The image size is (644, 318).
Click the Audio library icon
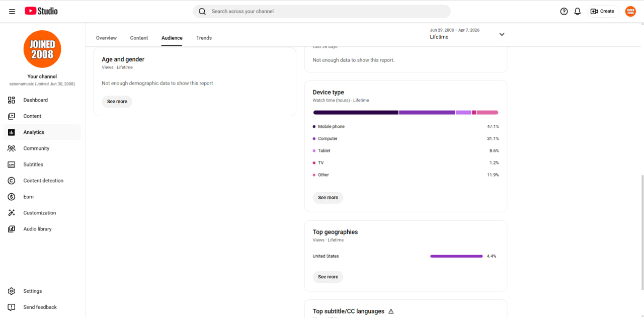pyautogui.click(x=12, y=229)
